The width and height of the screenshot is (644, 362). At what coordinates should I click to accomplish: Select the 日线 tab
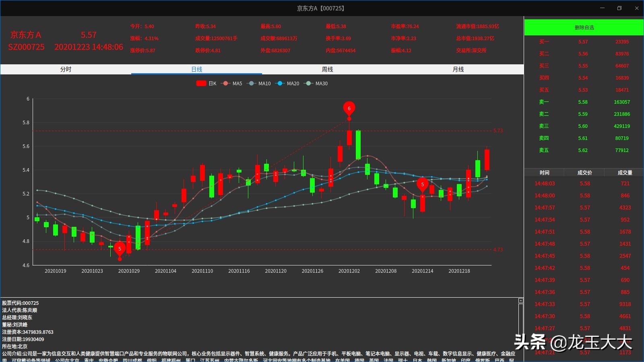196,69
